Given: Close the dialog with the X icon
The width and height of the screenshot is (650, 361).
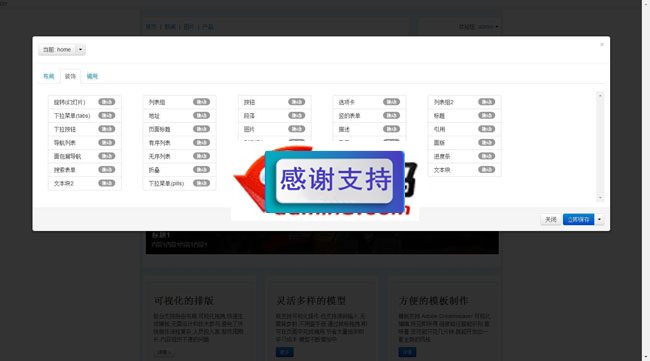Looking at the screenshot, I should [601, 44].
